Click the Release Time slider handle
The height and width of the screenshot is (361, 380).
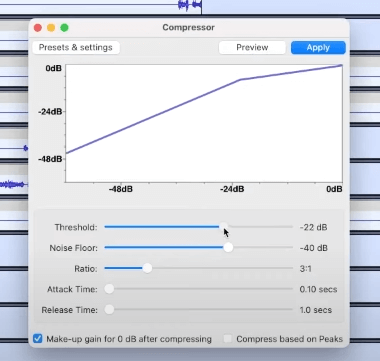[109, 310]
